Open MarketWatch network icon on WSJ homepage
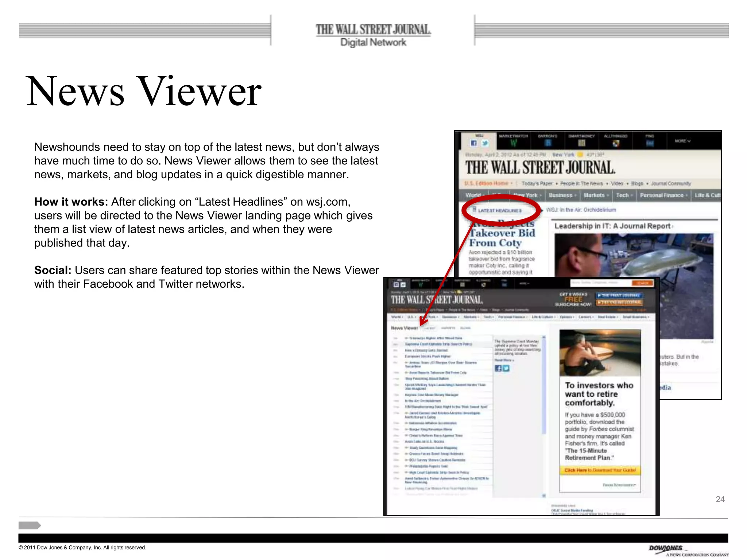Image resolution: width=747 pixels, height=560 pixels. [x=514, y=143]
